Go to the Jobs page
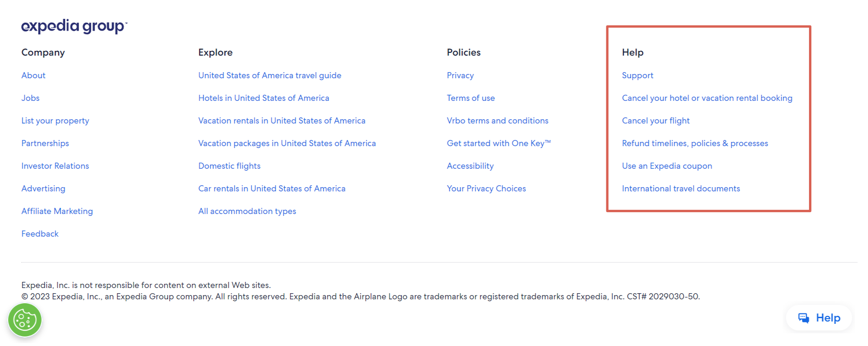The height and width of the screenshot is (346, 868). (30, 98)
